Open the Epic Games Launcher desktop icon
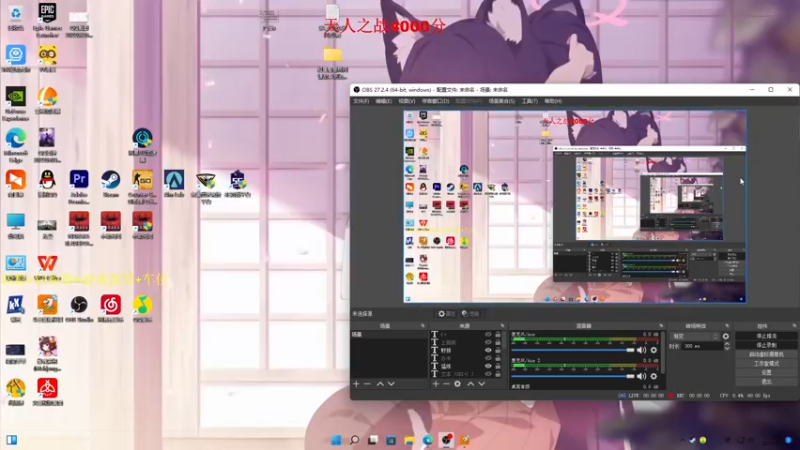The image size is (800, 450). (x=47, y=19)
